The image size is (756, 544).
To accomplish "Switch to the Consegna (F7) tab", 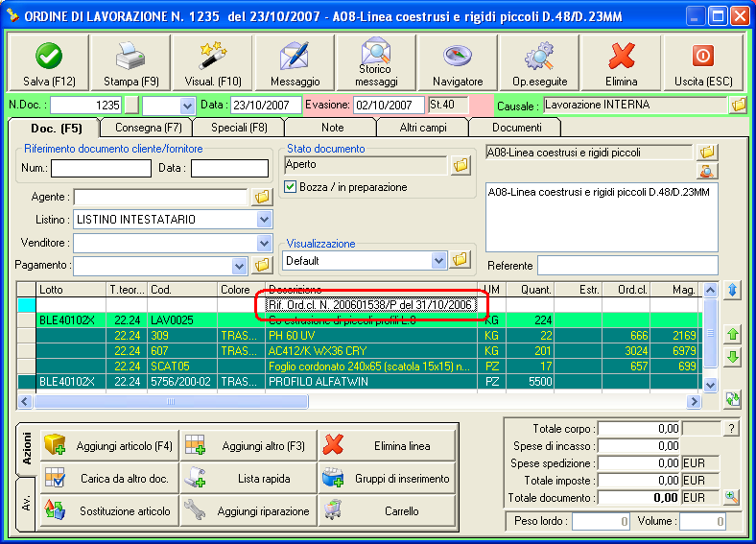I will [x=149, y=127].
